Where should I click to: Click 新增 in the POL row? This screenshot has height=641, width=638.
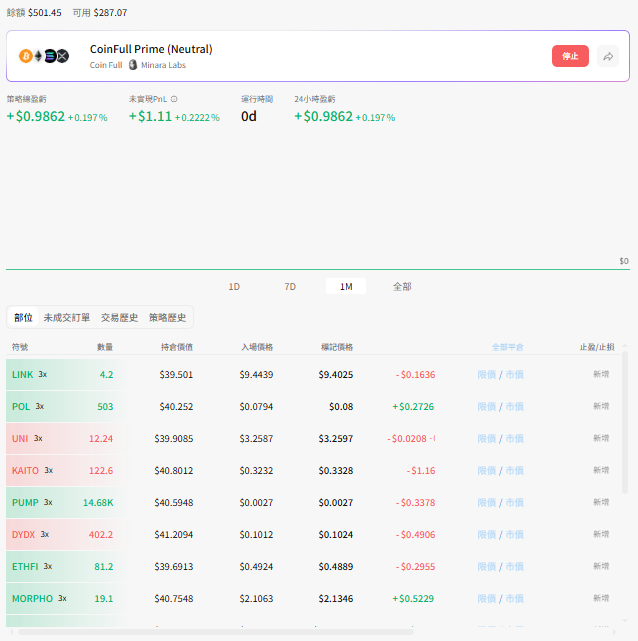tap(601, 406)
